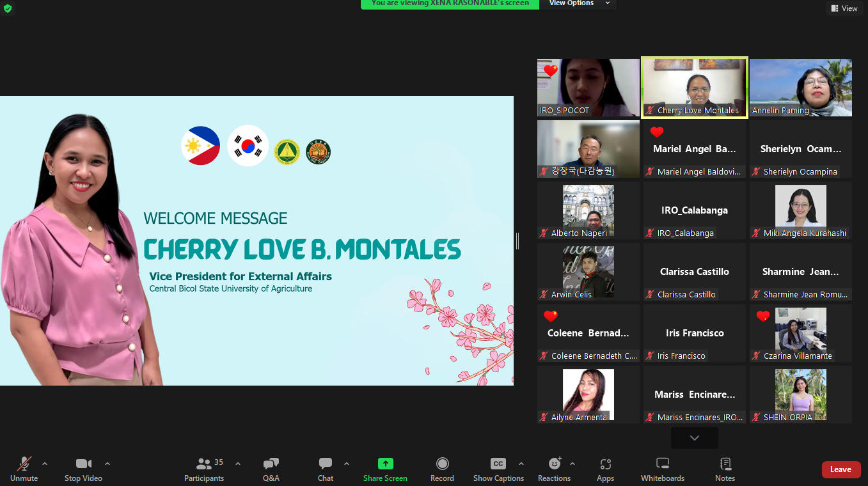Open the Participants panel
This screenshot has height=486, width=868.
(205, 469)
